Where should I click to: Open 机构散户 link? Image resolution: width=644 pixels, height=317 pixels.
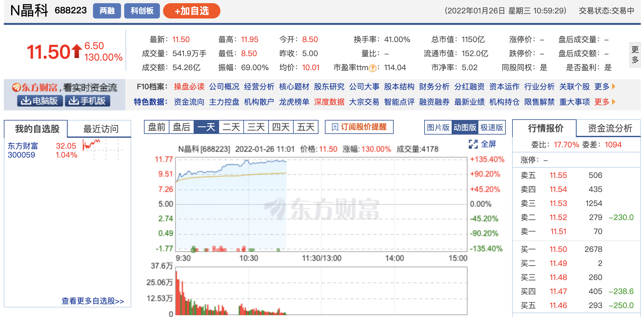coord(259,102)
